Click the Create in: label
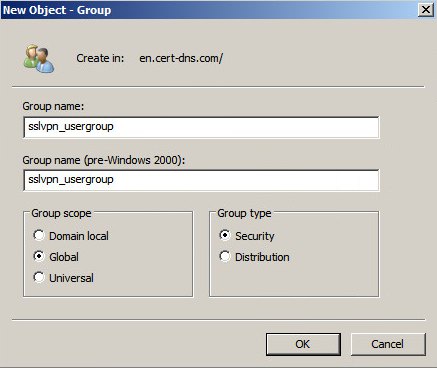437x368 pixels. 100,58
